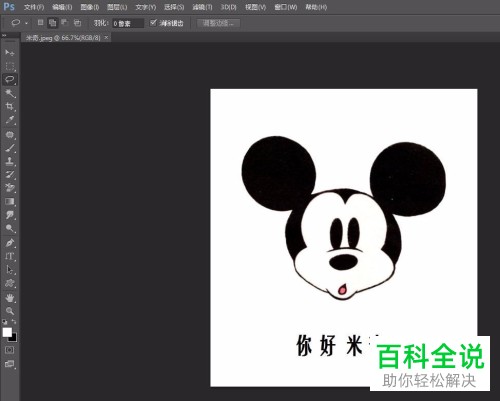Choose Intersect with Selection mode
This screenshot has width=500, height=401.
pos(77,23)
